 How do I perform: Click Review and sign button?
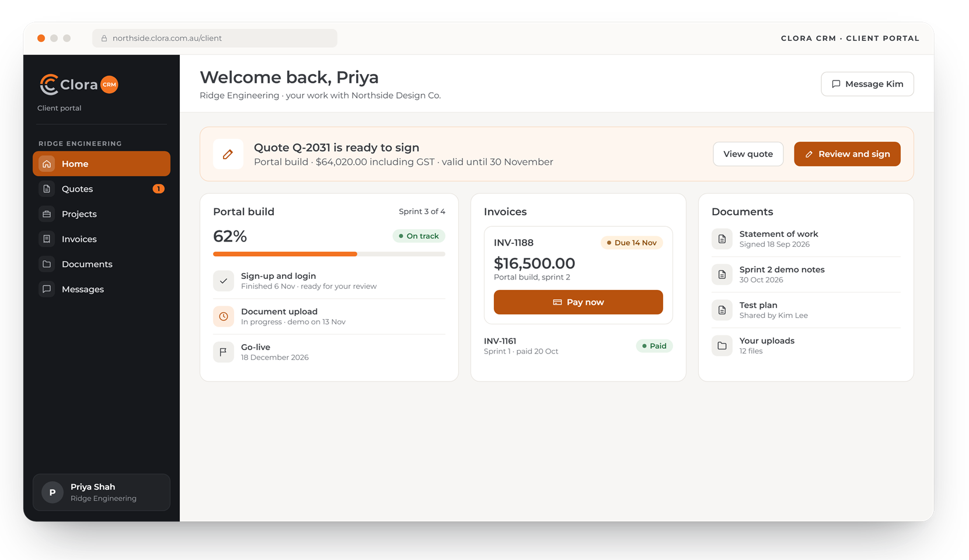point(847,154)
